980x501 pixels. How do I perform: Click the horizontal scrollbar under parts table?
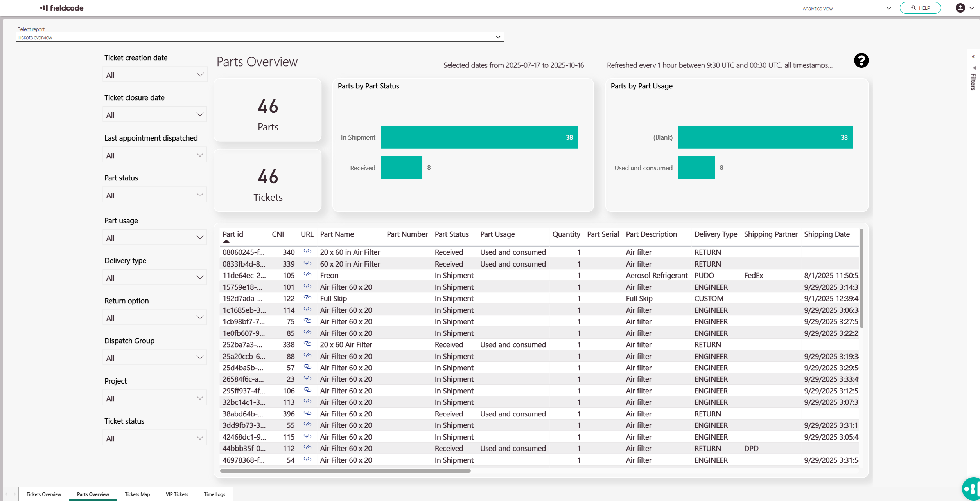click(345, 471)
